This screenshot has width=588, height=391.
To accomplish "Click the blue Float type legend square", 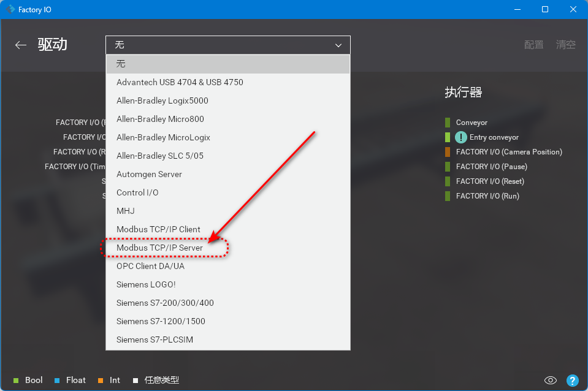I will click(x=57, y=381).
